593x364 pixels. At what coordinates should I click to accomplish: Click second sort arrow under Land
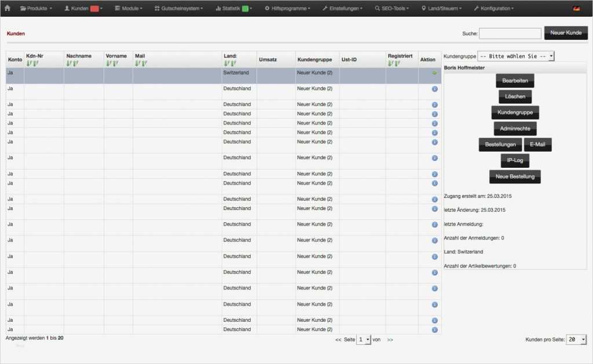233,64
